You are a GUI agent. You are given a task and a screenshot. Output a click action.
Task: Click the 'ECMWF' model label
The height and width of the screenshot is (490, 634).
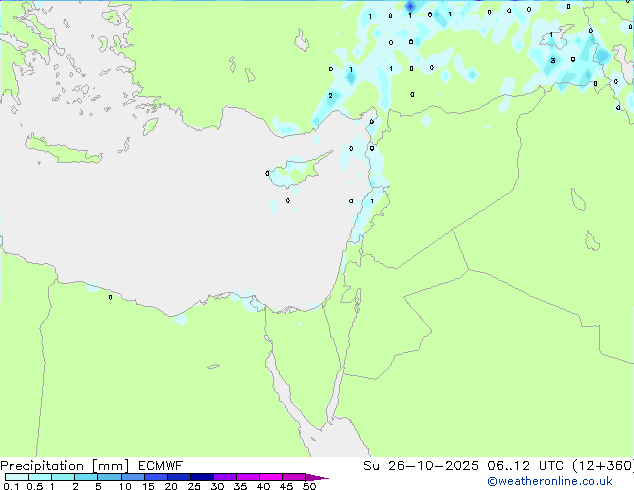click(x=161, y=466)
